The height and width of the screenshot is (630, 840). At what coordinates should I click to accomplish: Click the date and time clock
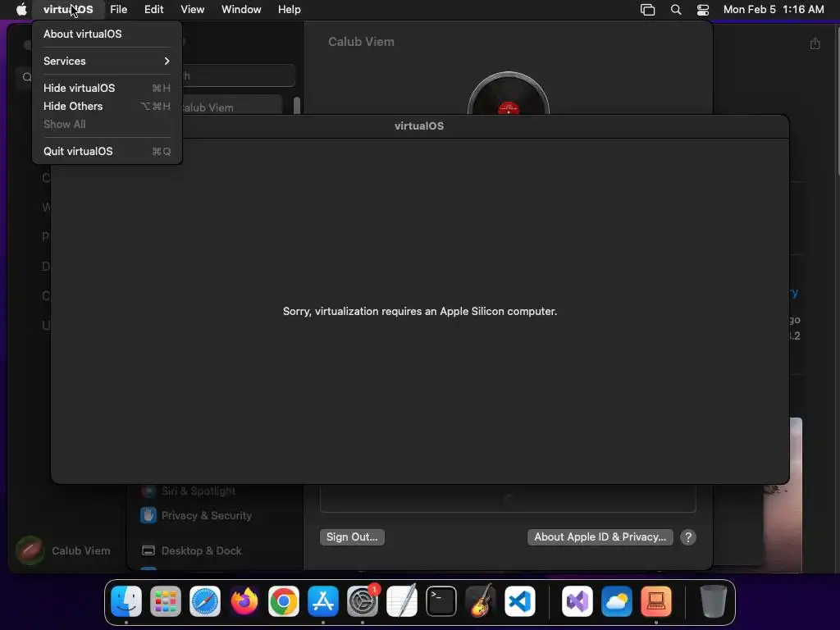coord(774,9)
